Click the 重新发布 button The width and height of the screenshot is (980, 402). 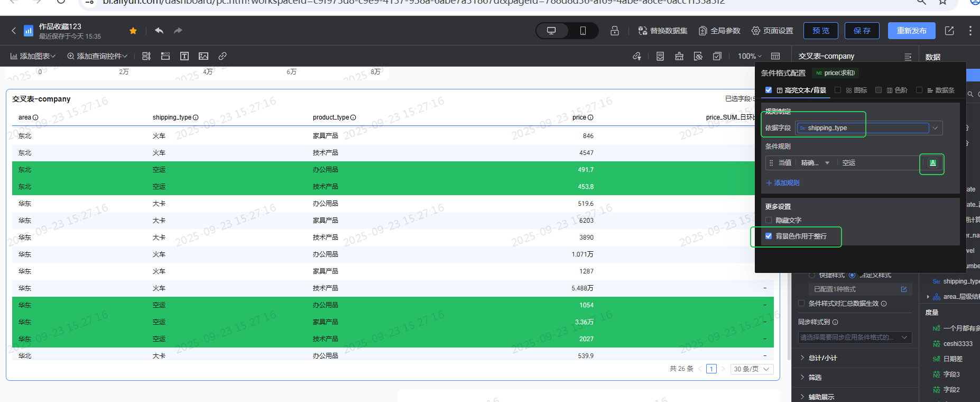pyautogui.click(x=911, y=31)
